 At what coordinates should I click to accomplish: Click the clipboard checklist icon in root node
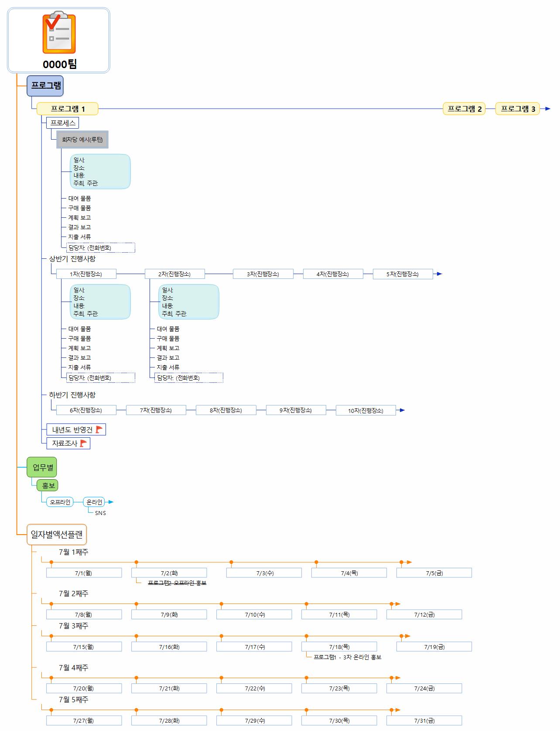pyautogui.click(x=59, y=34)
